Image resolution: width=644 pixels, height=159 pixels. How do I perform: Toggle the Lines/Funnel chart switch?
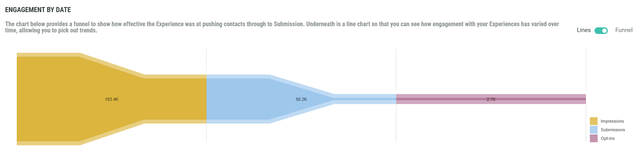tap(601, 30)
